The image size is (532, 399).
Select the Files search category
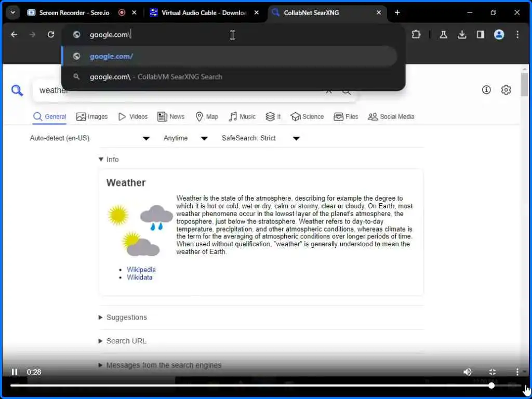345,117
